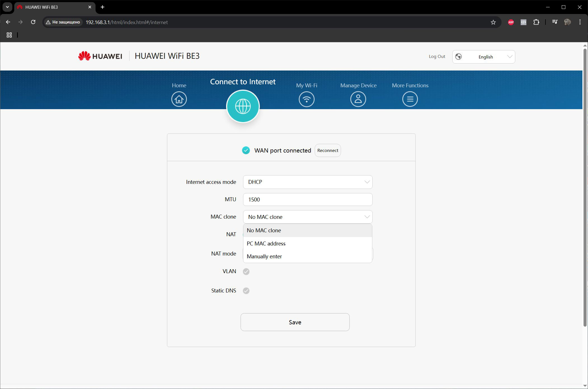
Task: Click the WAN port connected checkmark icon
Action: coord(246,150)
